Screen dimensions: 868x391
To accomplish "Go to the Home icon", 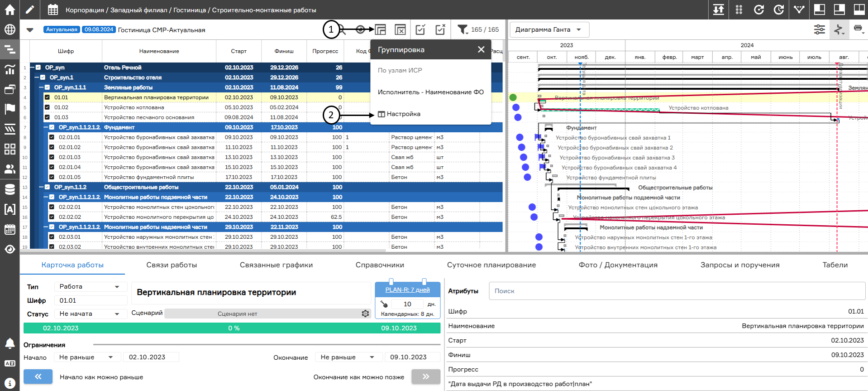I will (x=10, y=10).
